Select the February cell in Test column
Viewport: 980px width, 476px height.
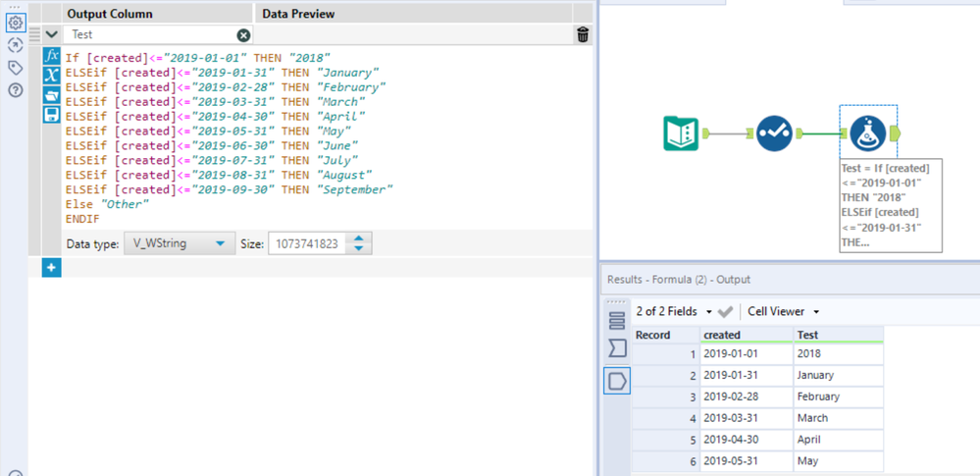838,397
